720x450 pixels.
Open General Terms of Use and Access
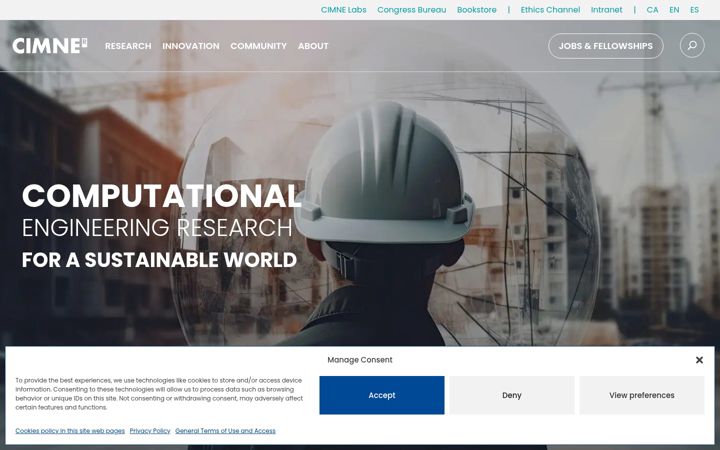coord(225,431)
